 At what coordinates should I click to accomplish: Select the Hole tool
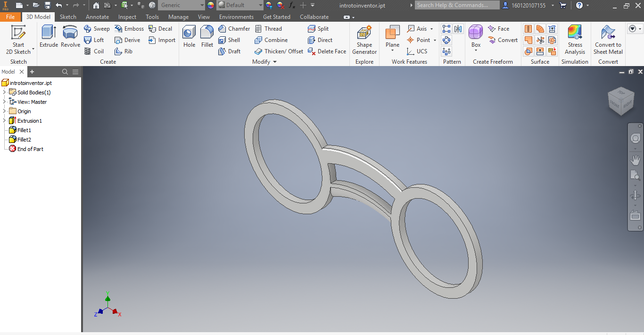(189, 37)
